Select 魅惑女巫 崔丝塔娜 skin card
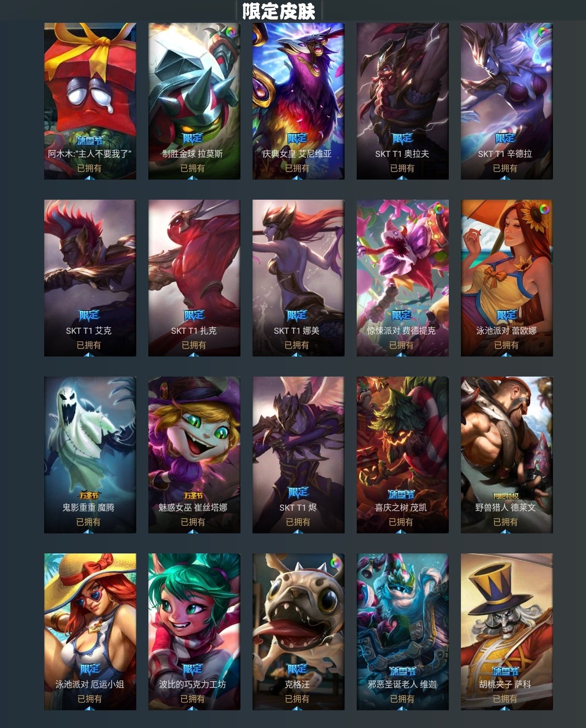Viewport: 586px width, 728px height. 194,455
